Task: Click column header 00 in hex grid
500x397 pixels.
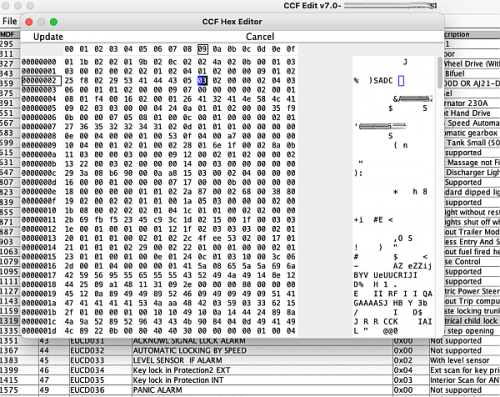Action: point(69,49)
